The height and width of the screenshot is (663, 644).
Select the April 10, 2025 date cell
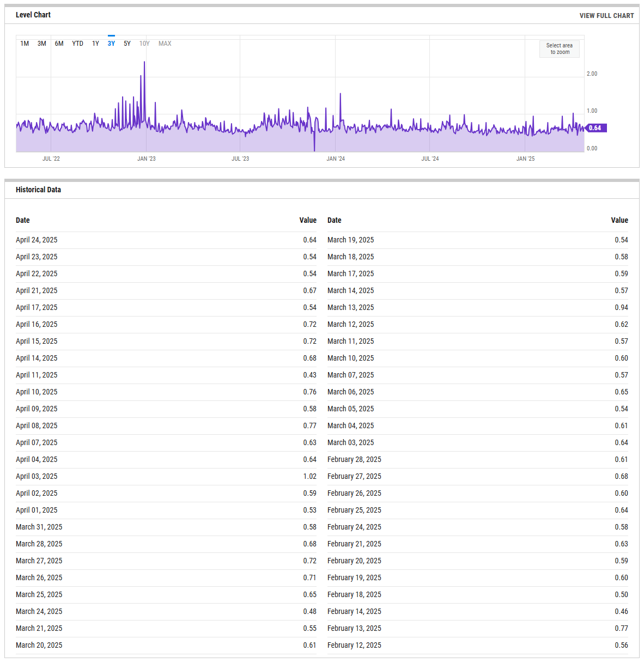37,392
